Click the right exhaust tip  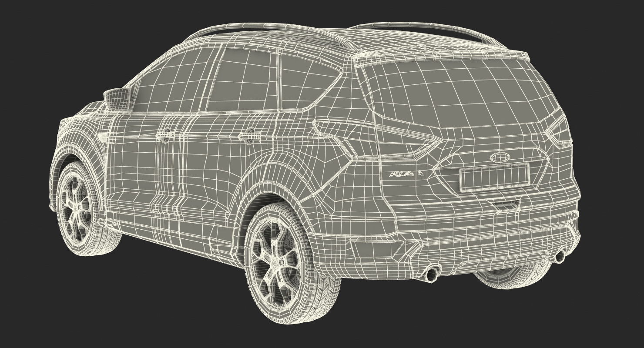(x=560, y=256)
